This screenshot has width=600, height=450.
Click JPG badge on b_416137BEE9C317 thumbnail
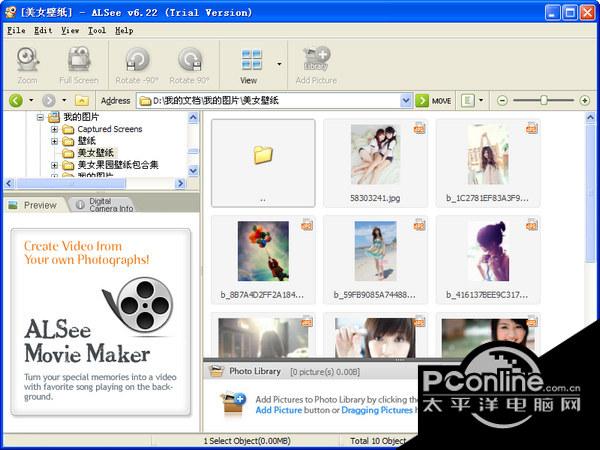coord(532,225)
